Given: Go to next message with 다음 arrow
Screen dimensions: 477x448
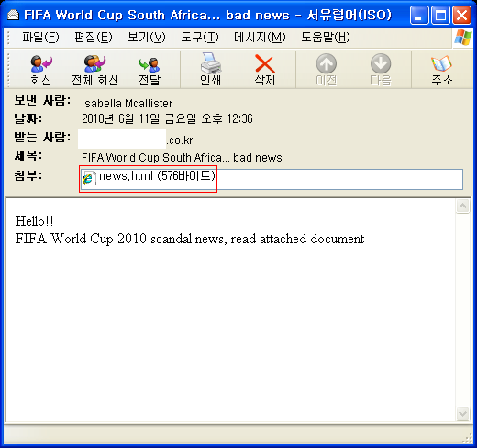Looking at the screenshot, I should 381,63.
